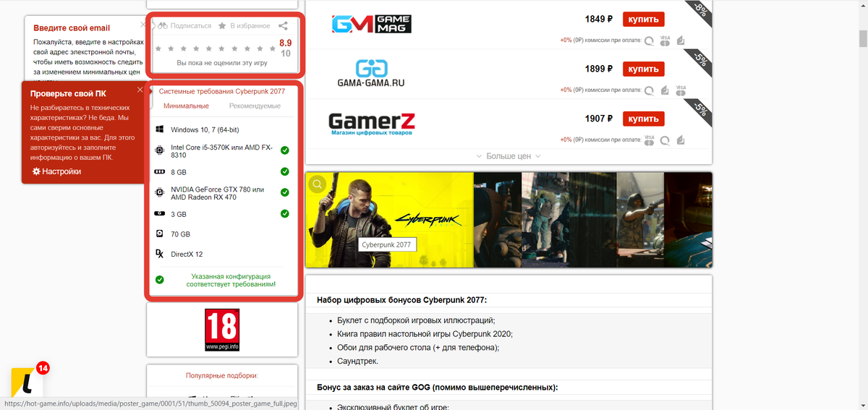Click the Qiwi payment icon in Gama-Gama row
This screenshot has width=868, height=410.
[x=649, y=90]
